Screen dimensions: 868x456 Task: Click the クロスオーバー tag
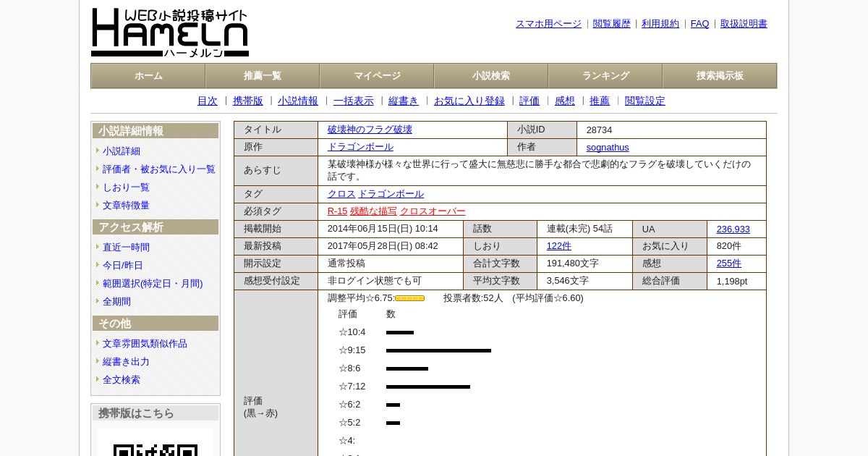tap(433, 211)
